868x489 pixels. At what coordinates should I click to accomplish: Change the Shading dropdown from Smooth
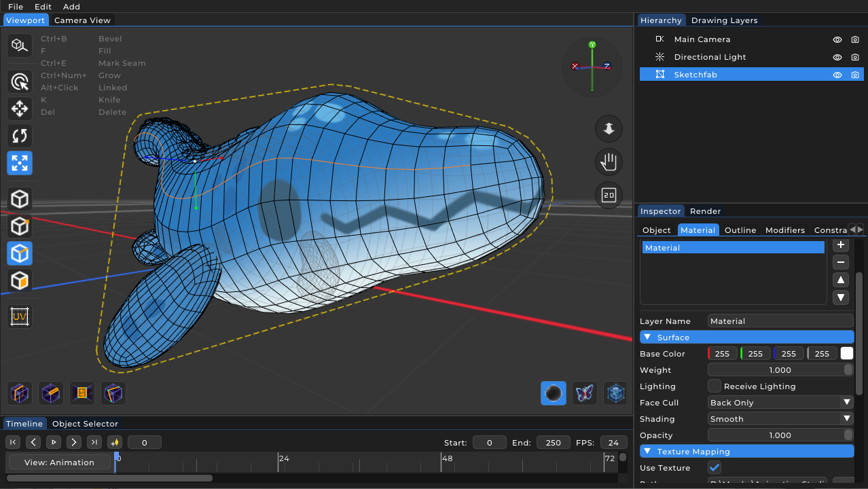[779, 418]
